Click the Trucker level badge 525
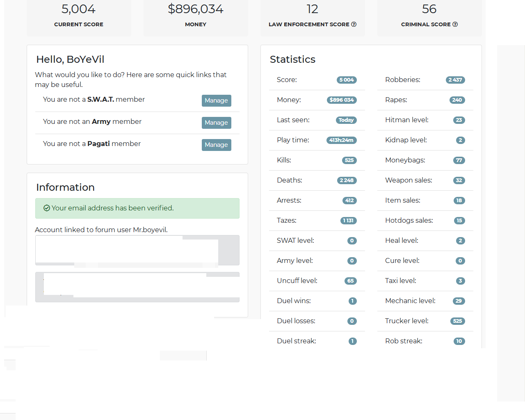525x420 pixels. [458, 321]
